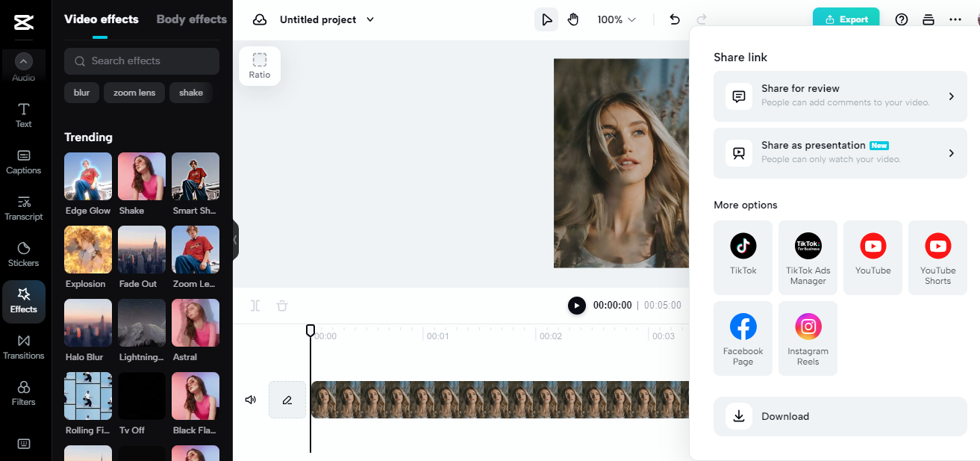Viewport: 980px width, 461px height.
Task: Collapse the effects side panel handle
Action: tap(235, 240)
